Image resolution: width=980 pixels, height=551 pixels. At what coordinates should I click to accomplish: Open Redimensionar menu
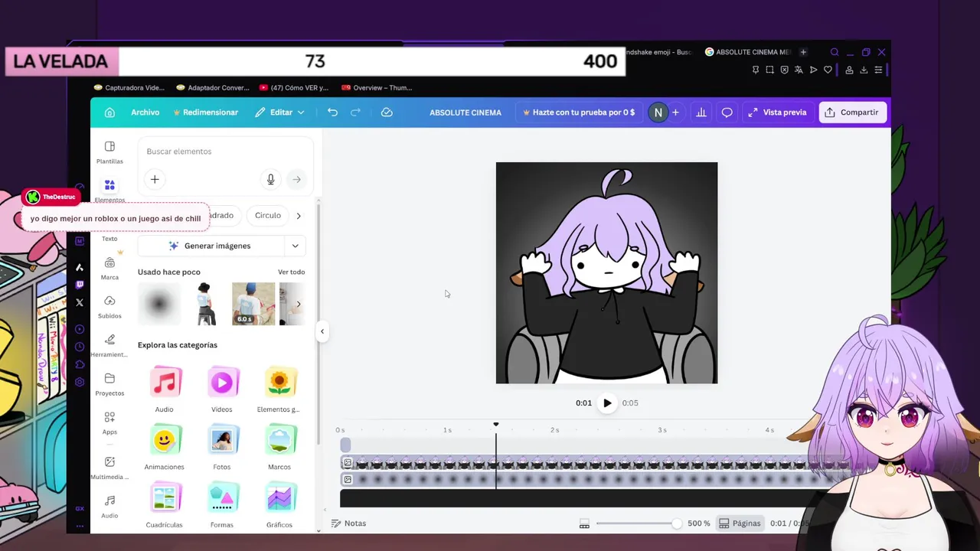click(205, 112)
